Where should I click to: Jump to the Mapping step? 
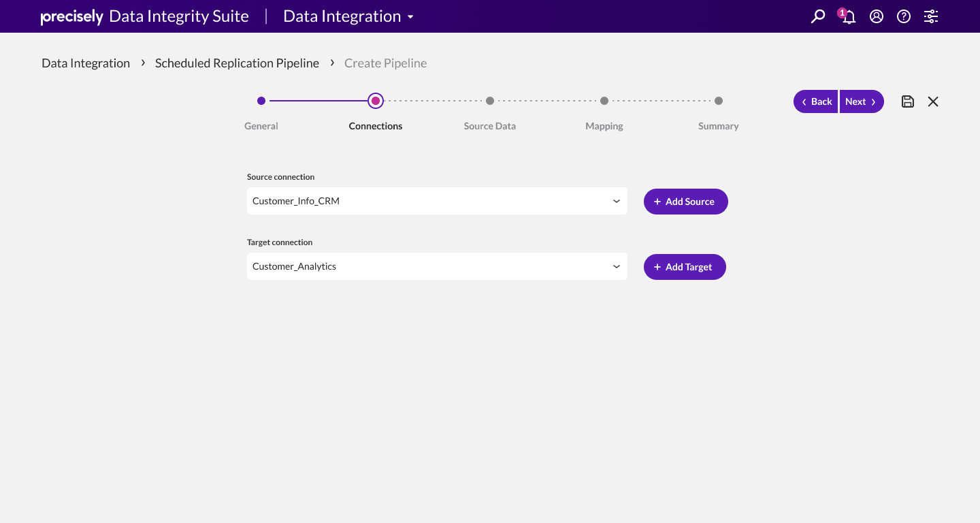pyautogui.click(x=604, y=101)
